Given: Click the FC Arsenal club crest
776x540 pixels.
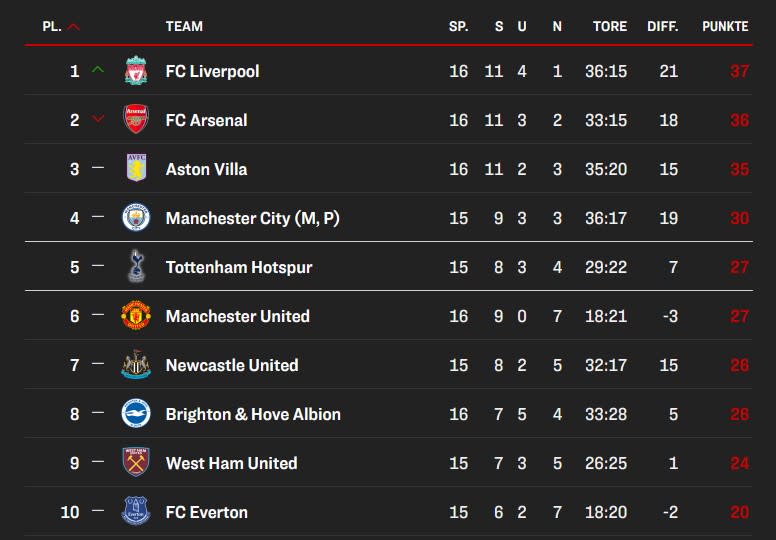Looking at the screenshot, I should tap(136, 119).
